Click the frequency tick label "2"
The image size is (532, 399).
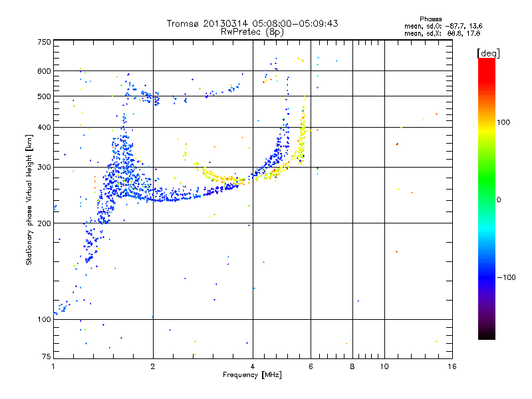coord(153,366)
